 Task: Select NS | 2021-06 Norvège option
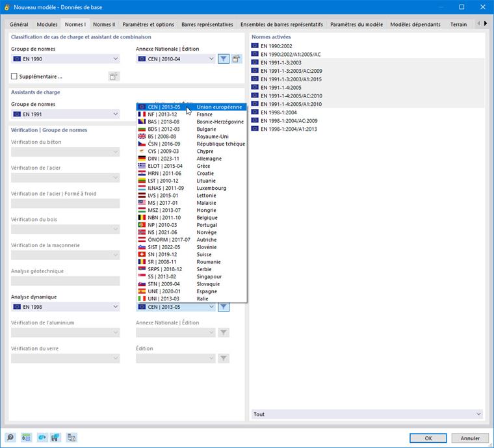(192, 232)
